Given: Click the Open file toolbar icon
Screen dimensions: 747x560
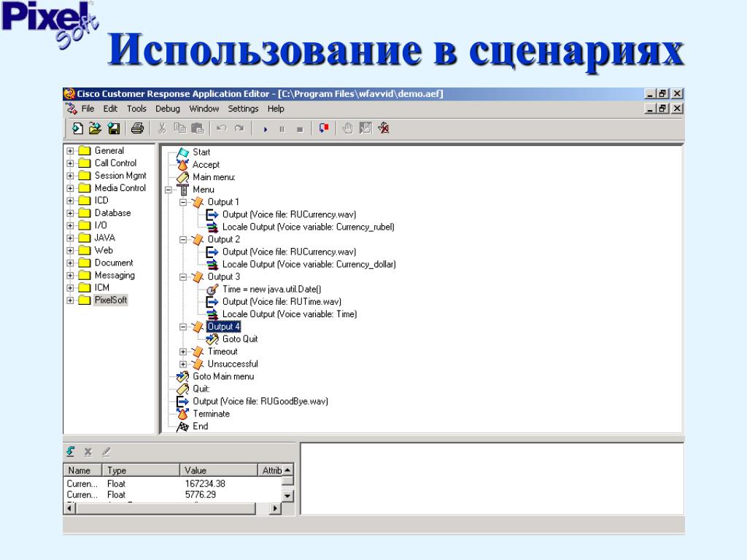Looking at the screenshot, I should pos(96,128).
